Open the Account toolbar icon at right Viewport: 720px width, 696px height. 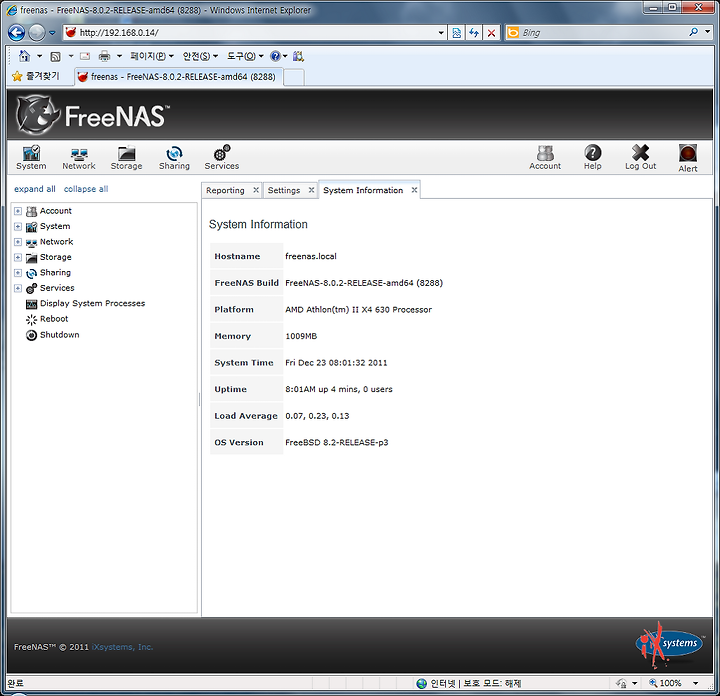(545, 157)
